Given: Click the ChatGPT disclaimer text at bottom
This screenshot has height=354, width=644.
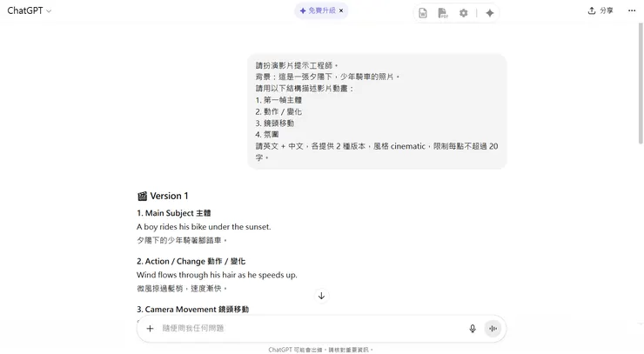Looking at the screenshot, I should pyautogui.click(x=320, y=350).
